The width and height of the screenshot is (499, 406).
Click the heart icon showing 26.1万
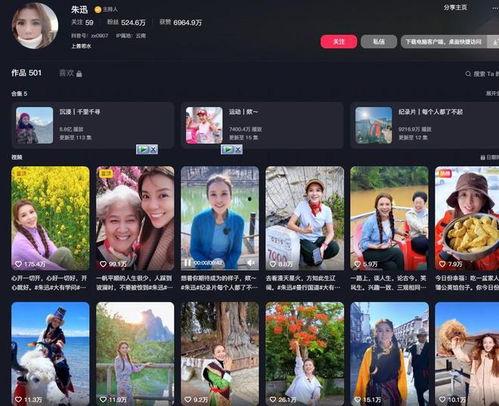[x=272, y=399]
